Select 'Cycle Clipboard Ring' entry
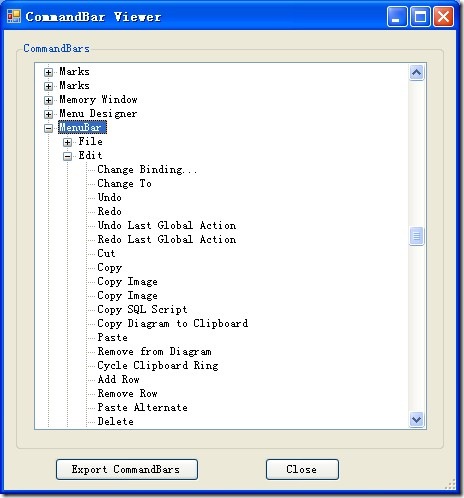The height and width of the screenshot is (498, 464). pos(158,366)
